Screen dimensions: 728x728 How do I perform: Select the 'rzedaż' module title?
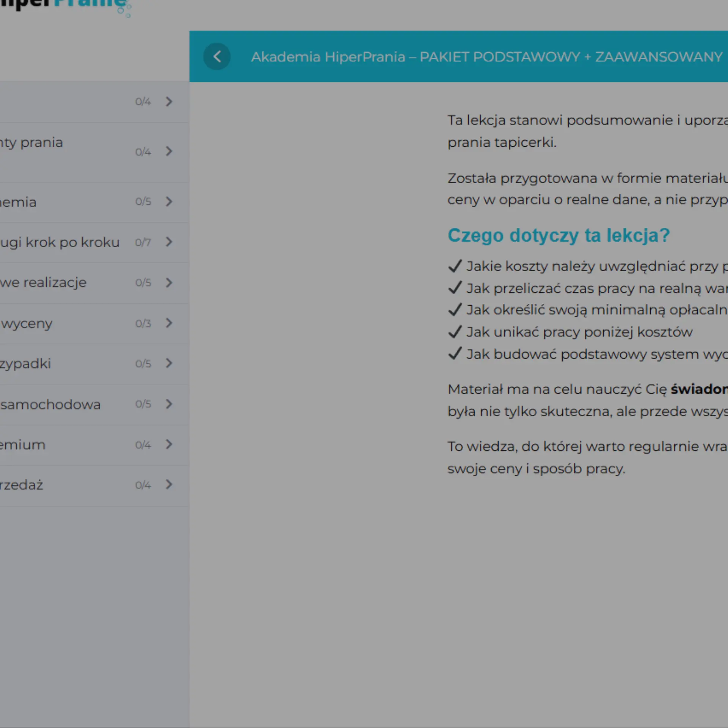point(21,485)
